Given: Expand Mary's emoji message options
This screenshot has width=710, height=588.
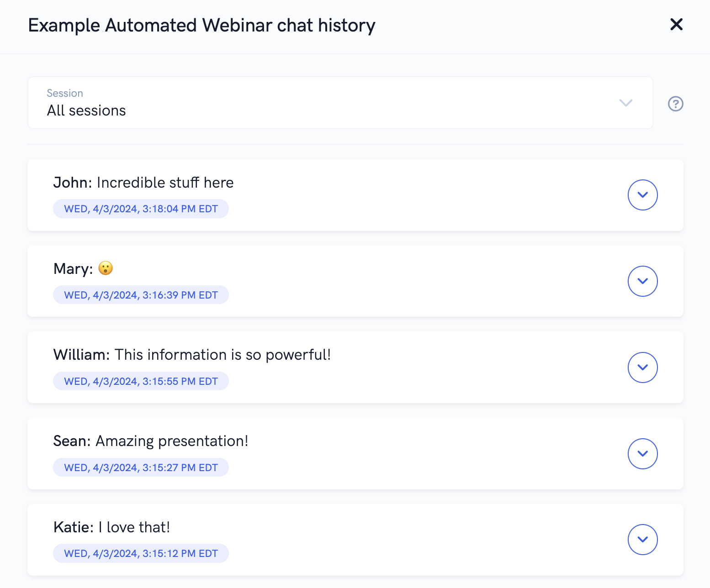Looking at the screenshot, I should pyautogui.click(x=642, y=281).
